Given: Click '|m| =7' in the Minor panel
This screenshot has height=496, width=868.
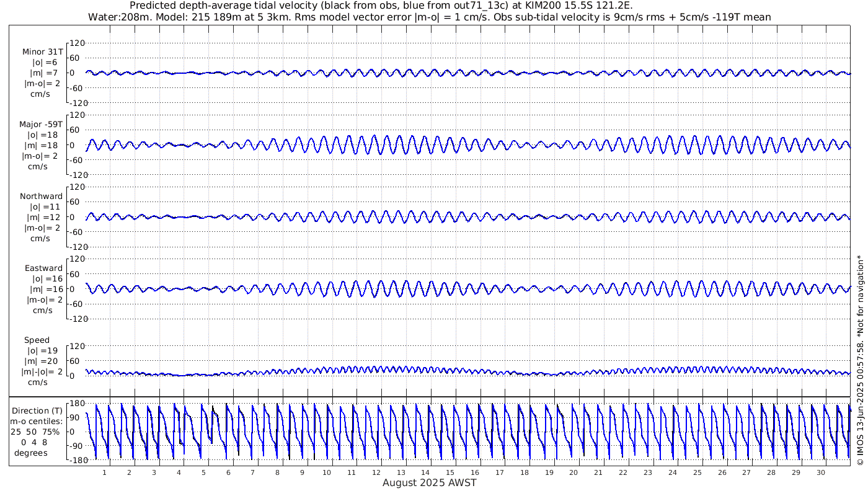Looking at the screenshot, I should tap(43, 73).
